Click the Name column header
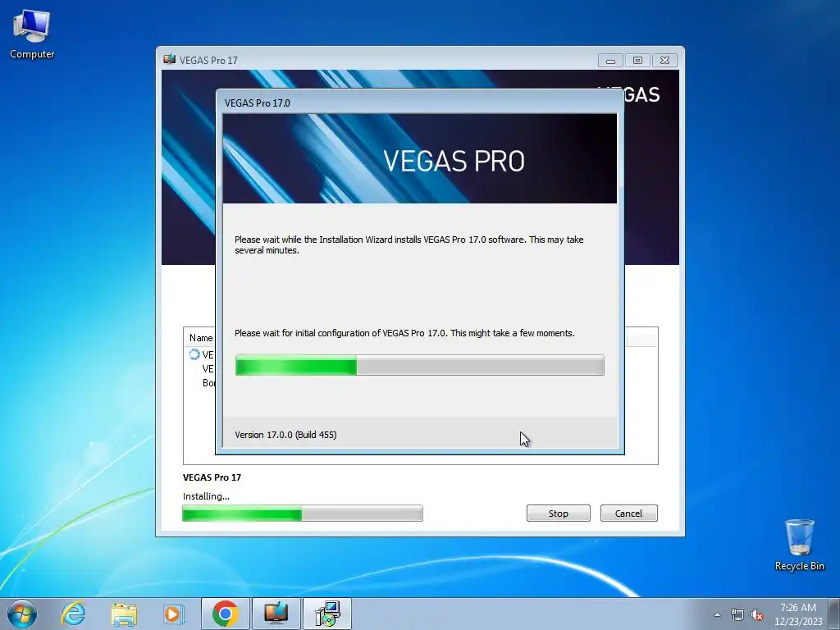 tap(200, 337)
